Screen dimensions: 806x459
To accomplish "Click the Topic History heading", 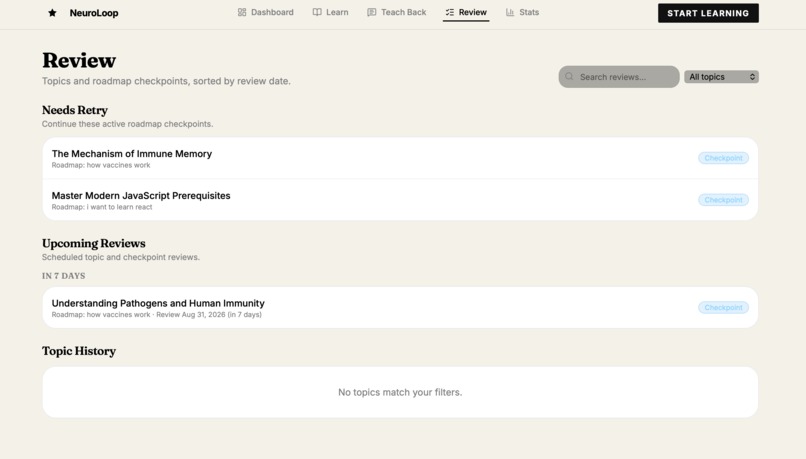I will [79, 351].
